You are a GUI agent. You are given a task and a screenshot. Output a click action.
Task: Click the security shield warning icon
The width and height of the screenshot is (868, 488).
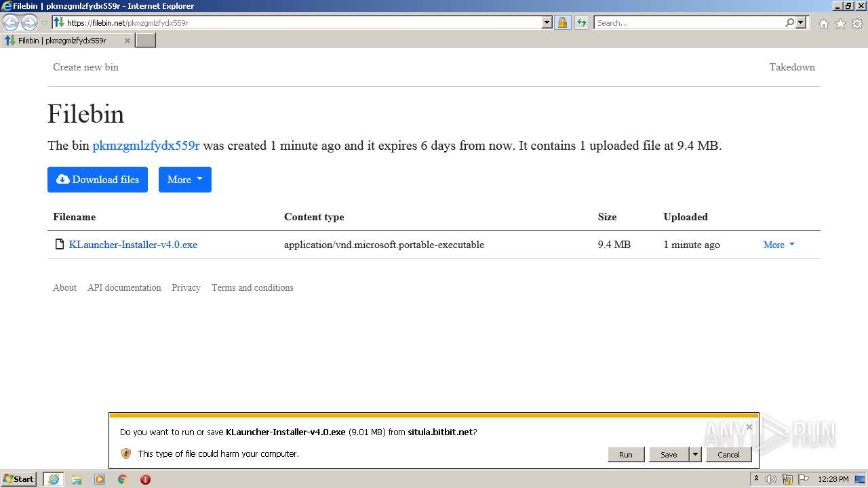pos(126,453)
